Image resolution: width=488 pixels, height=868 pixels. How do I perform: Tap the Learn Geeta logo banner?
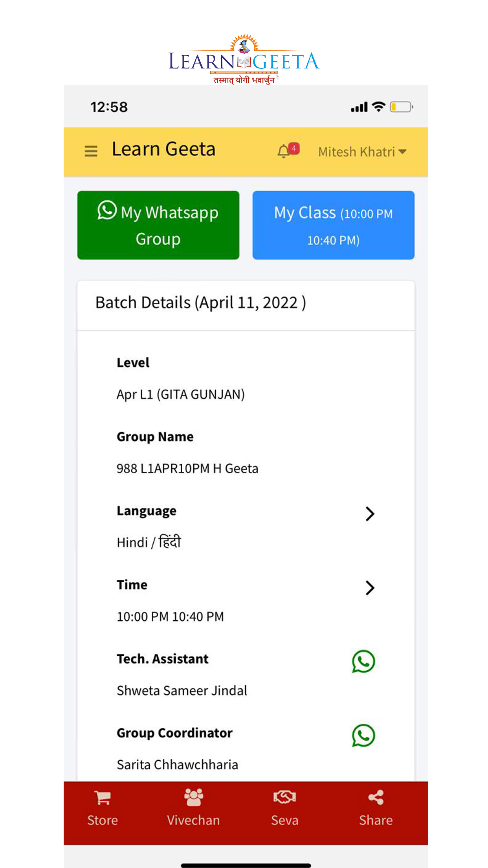[244, 59]
